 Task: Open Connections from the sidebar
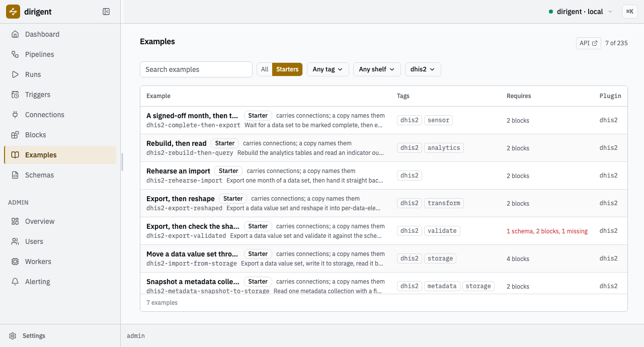pos(60,115)
